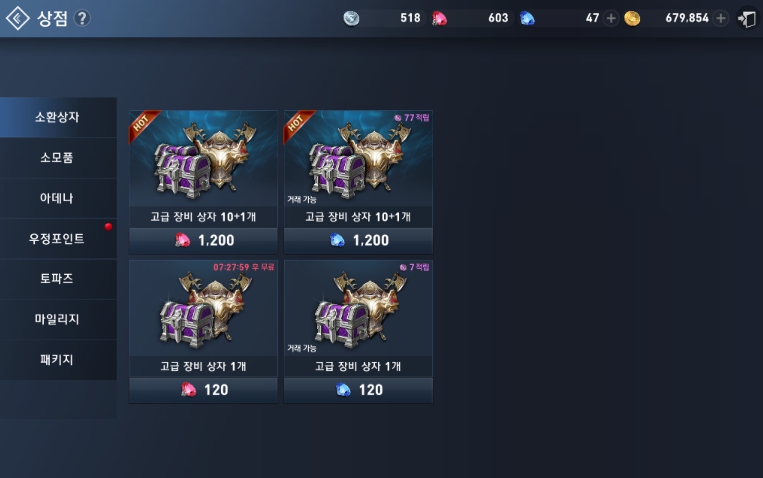Open 우정포인트 tab with red notification
The image size is (763, 478).
pos(58,239)
